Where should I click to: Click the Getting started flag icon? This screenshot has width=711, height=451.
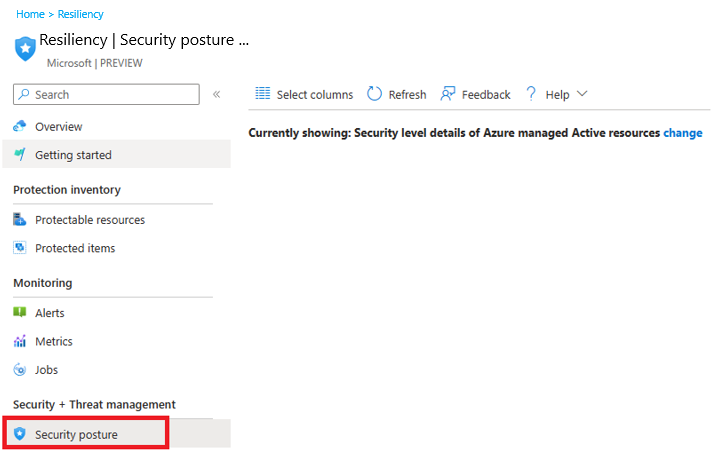pos(19,155)
